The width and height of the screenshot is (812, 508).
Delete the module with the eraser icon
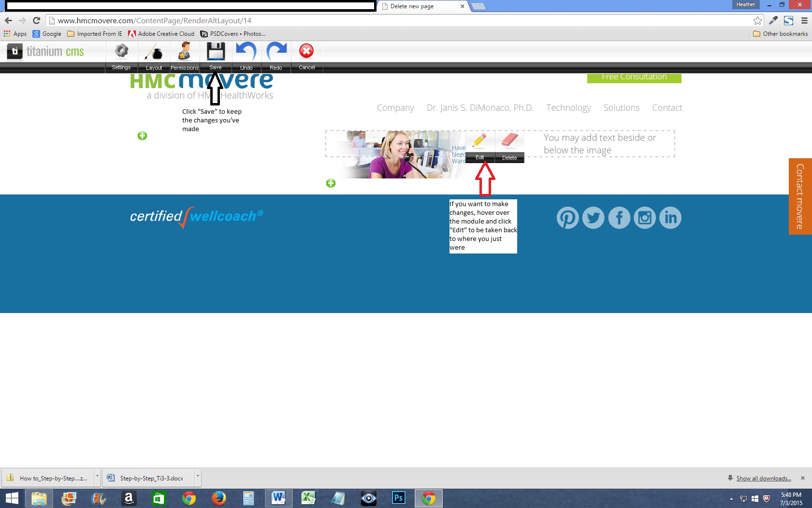[x=509, y=142]
